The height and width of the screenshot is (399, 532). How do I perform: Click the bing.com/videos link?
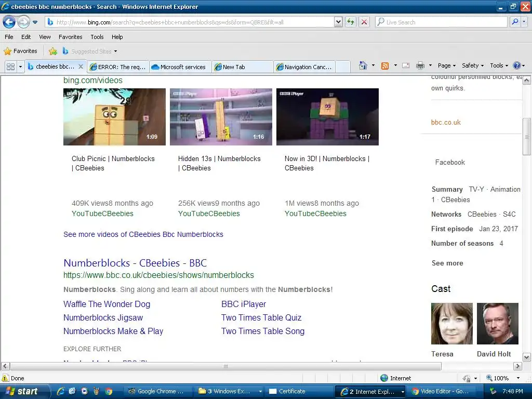click(x=93, y=81)
